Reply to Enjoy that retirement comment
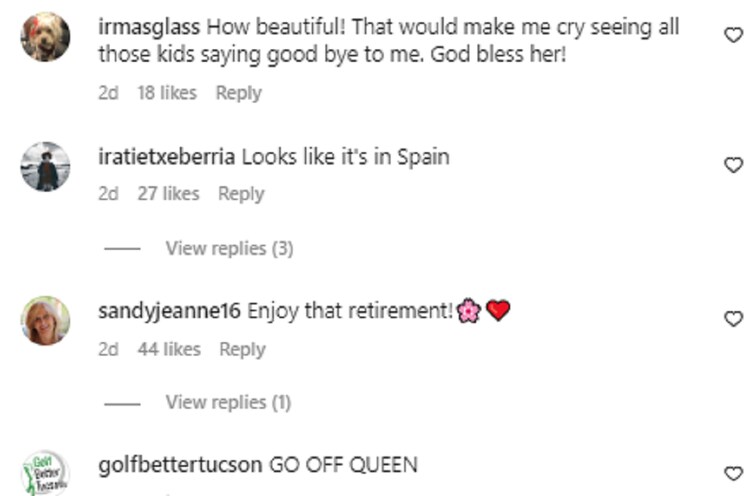This screenshot has width=750, height=496. point(242,349)
